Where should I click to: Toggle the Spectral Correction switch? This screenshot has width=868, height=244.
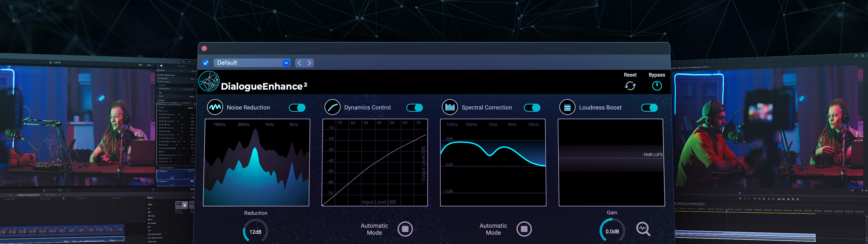click(532, 108)
